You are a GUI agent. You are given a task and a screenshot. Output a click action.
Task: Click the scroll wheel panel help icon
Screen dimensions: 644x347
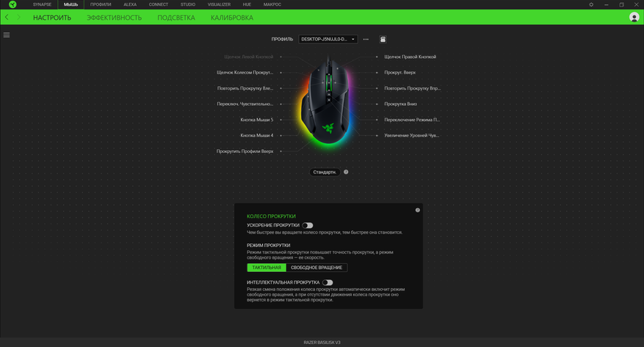coord(418,210)
